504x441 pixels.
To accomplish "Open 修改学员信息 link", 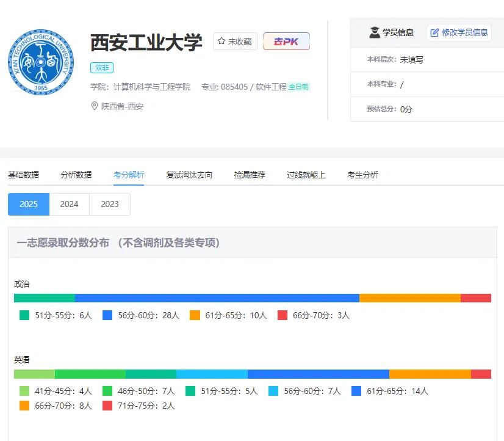I will [459, 32].
